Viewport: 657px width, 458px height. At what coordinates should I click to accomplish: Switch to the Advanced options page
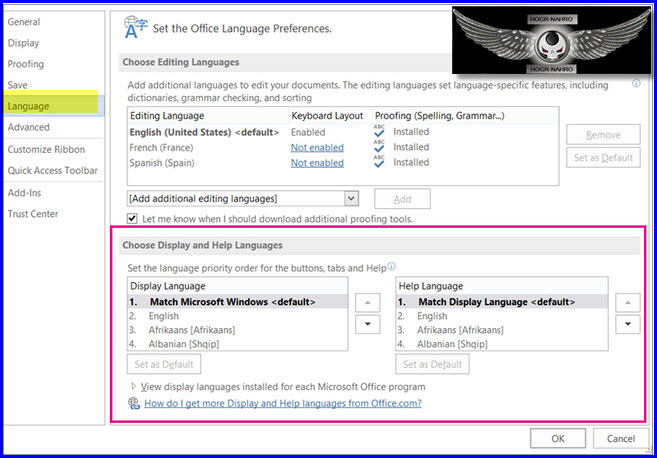click(x=29, y=128)
